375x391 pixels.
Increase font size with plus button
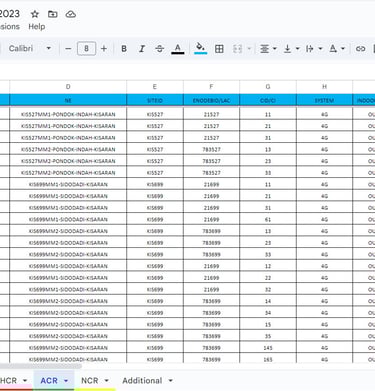tap(104, 49)
